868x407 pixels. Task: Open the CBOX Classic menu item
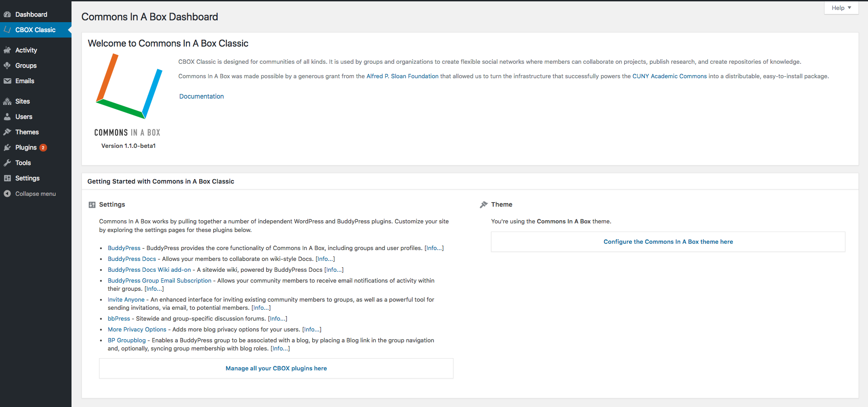(35, 30)
